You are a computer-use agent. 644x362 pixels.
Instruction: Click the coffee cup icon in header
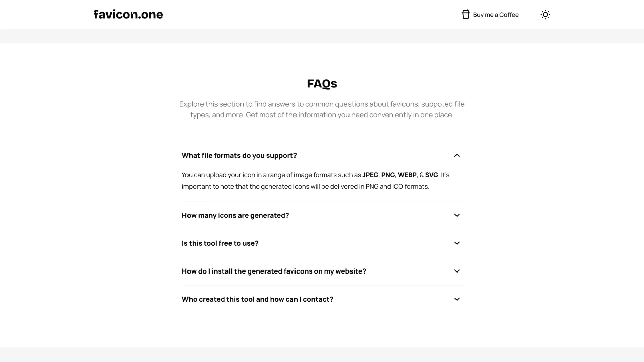[x=466, y=15]
